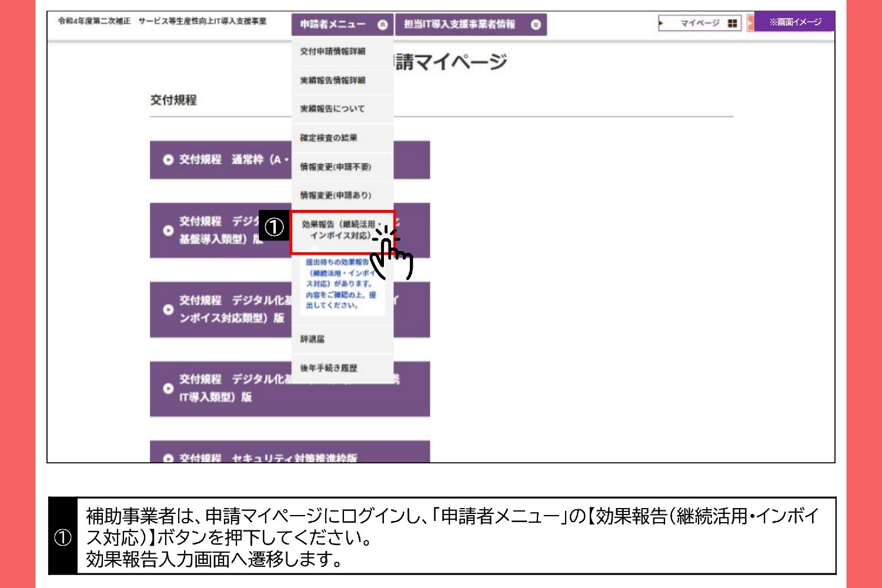This screenshot has width=882, height=588.
Task: Collapse the 申請者メニュー using its chevron icon
Action: point(383,25)
